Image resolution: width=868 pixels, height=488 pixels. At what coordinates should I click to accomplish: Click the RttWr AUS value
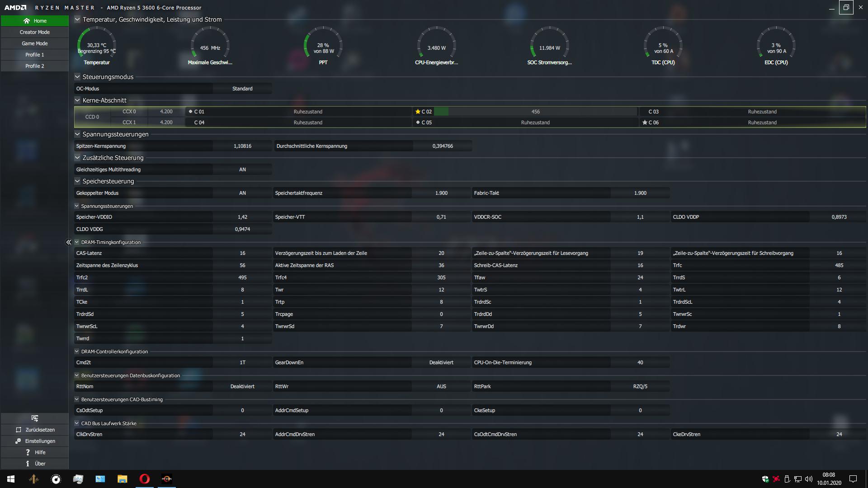click(x=441, y=386)
